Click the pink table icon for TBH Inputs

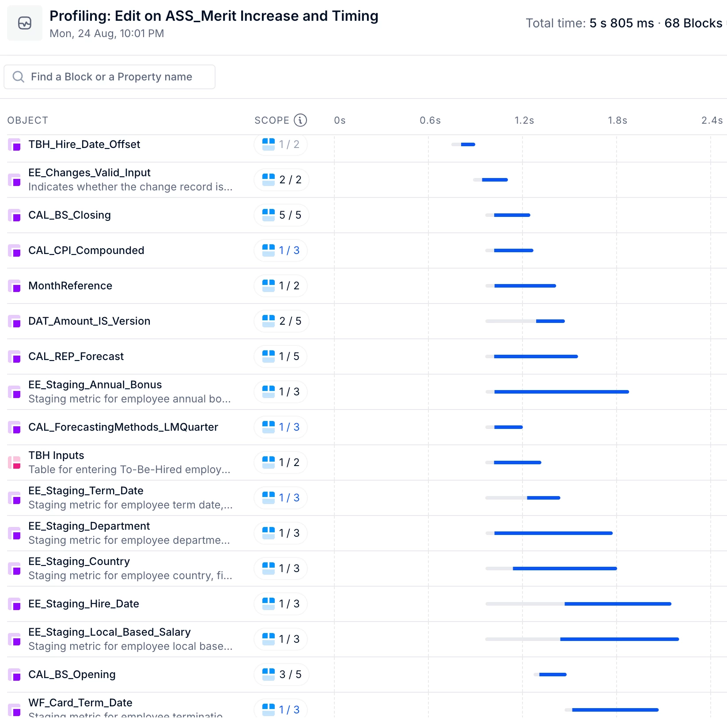coord(15,463)
